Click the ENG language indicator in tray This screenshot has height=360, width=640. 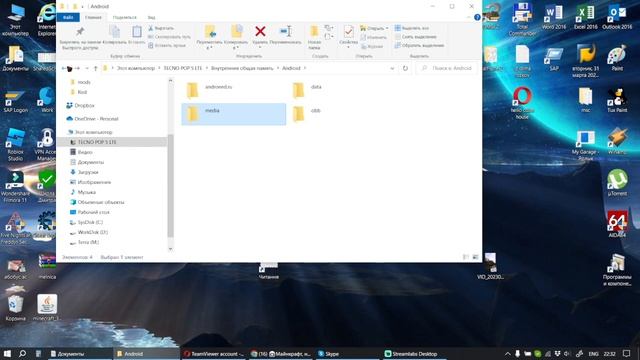(x=593, y=354)
